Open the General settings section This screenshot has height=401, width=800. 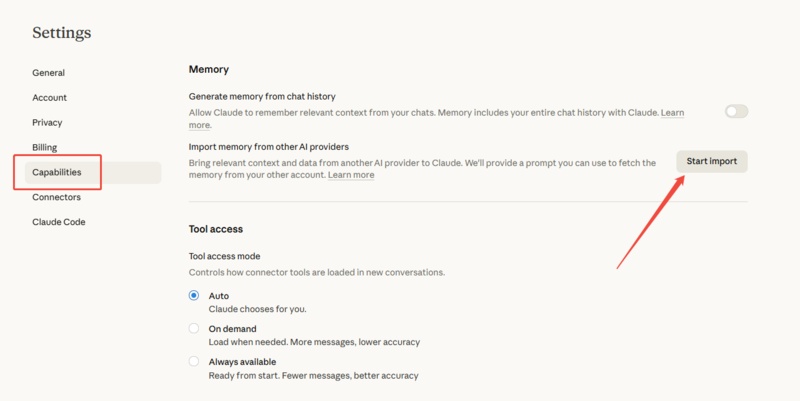pos(48,73)
